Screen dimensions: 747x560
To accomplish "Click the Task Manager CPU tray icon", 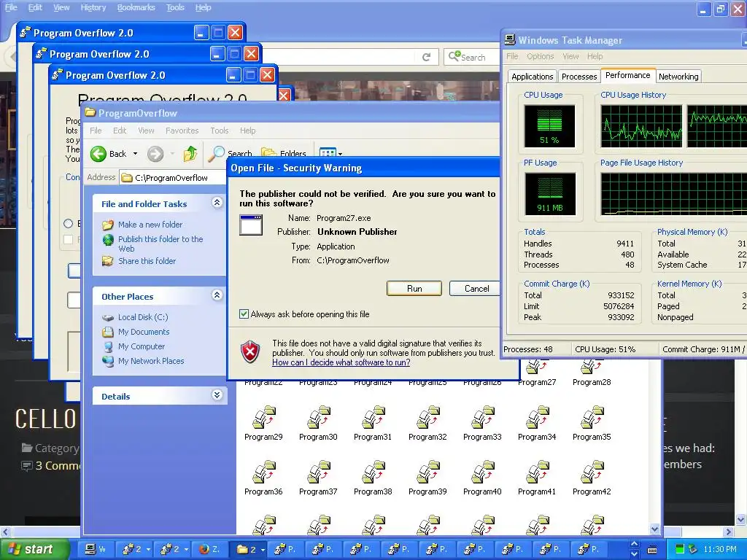I will [679, 549].
